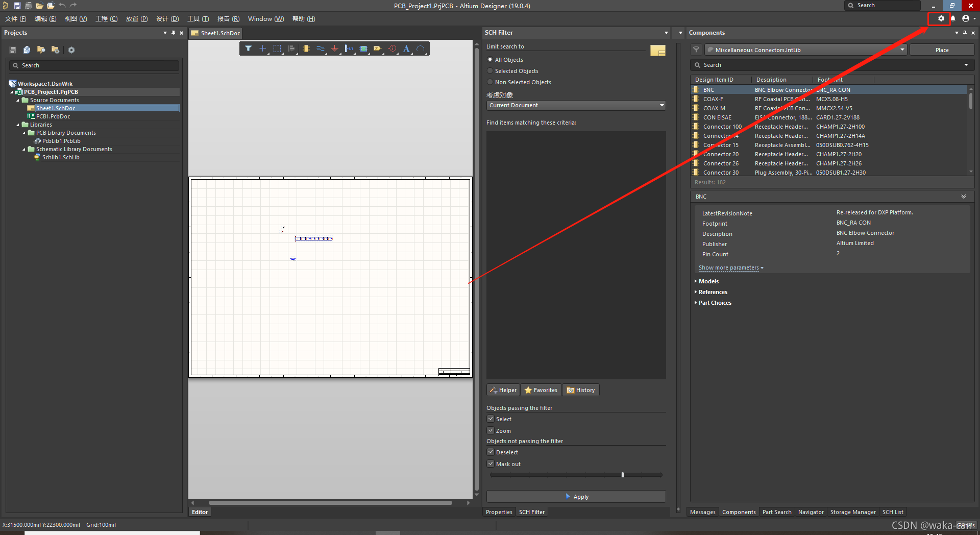Click the Apply button
Screen dimensions: 980x535
576,496
